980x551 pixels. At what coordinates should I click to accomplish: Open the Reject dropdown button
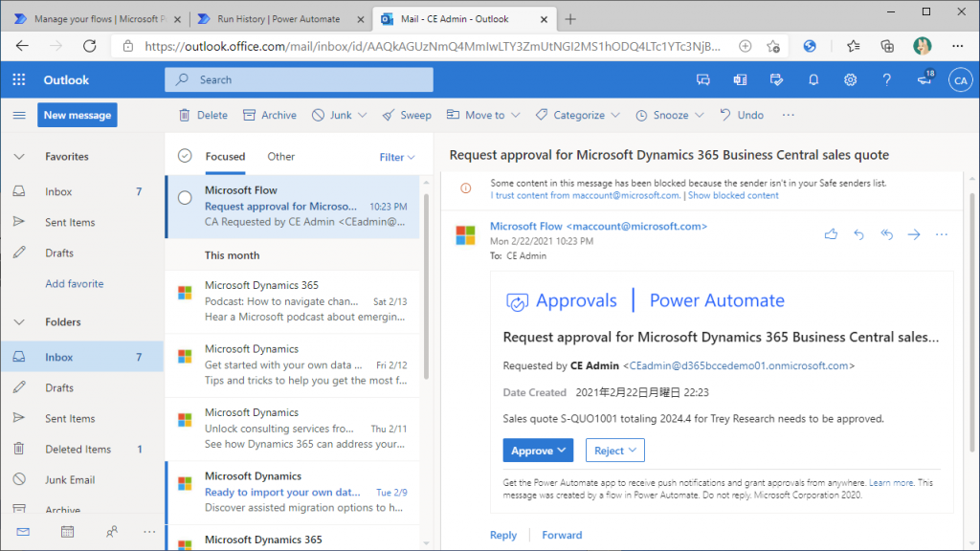coord(615,451)
